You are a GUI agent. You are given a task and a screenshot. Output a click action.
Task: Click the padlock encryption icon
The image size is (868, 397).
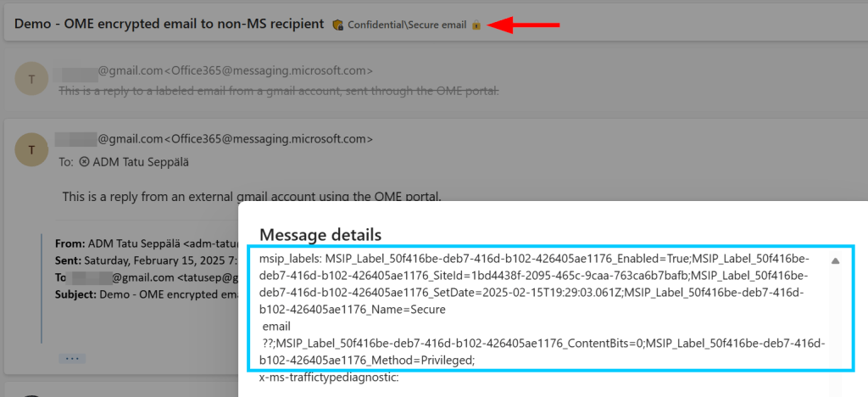coord(476,25)
